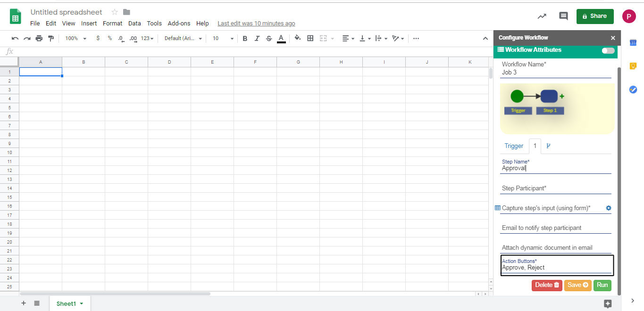Switch to the Trigger tab

click(x=514, y=146)
